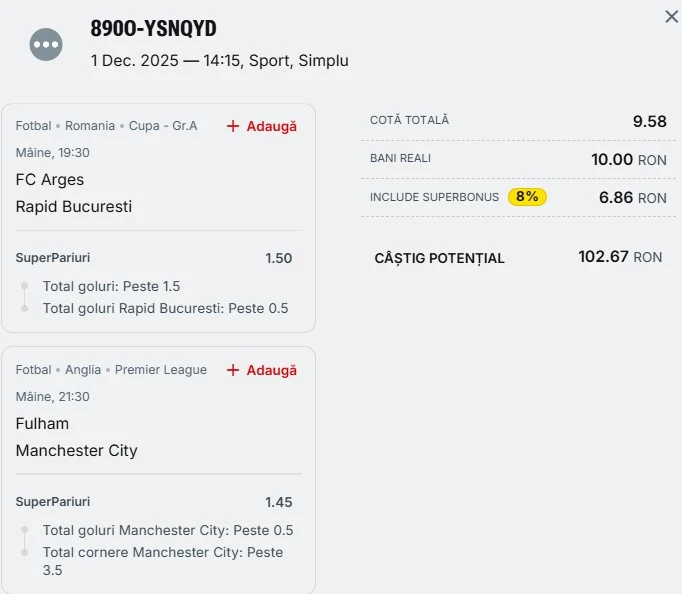The image size is (682, 594).
Task: Open Manchester City team name
Action: (x=77, y=451)
